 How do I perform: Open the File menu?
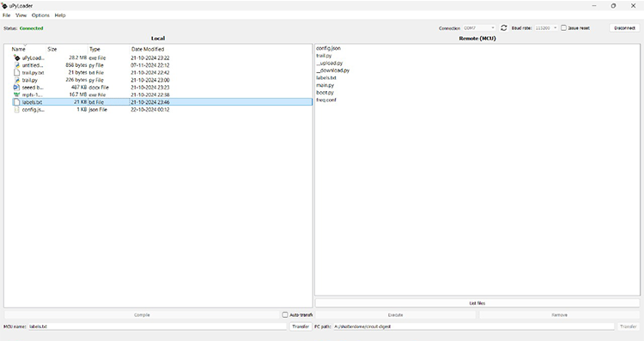[x=7, y=15]
